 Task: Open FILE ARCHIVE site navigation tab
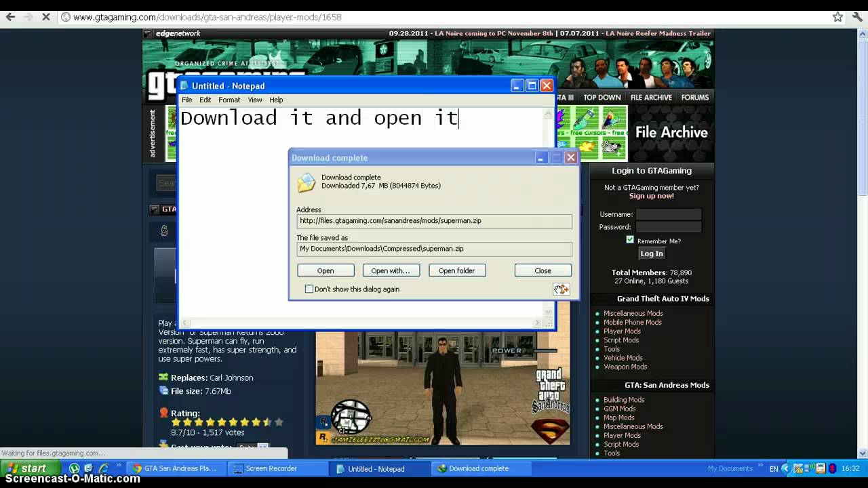tap(651, 98)
